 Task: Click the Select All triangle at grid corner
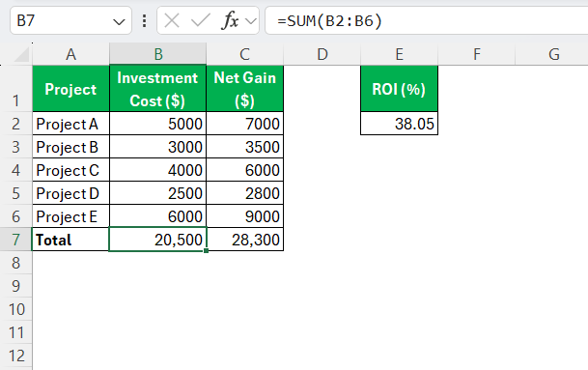click(21, 55)
